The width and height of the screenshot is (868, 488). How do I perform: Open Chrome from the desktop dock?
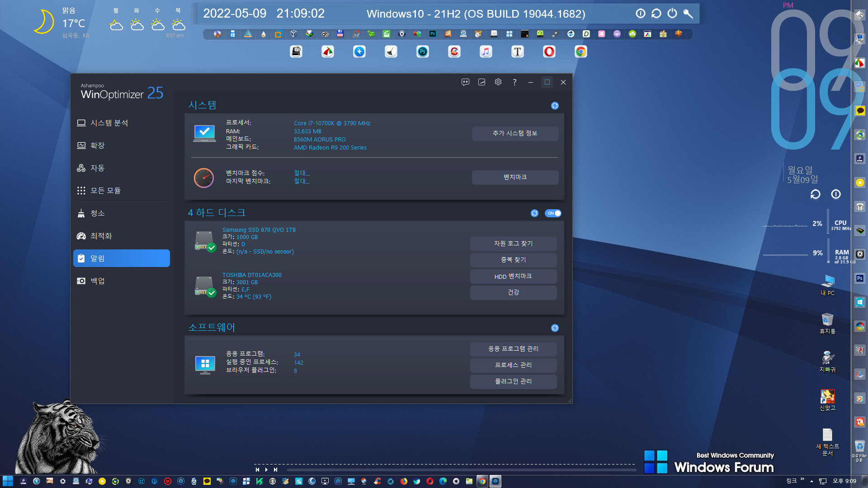point(580,52)
